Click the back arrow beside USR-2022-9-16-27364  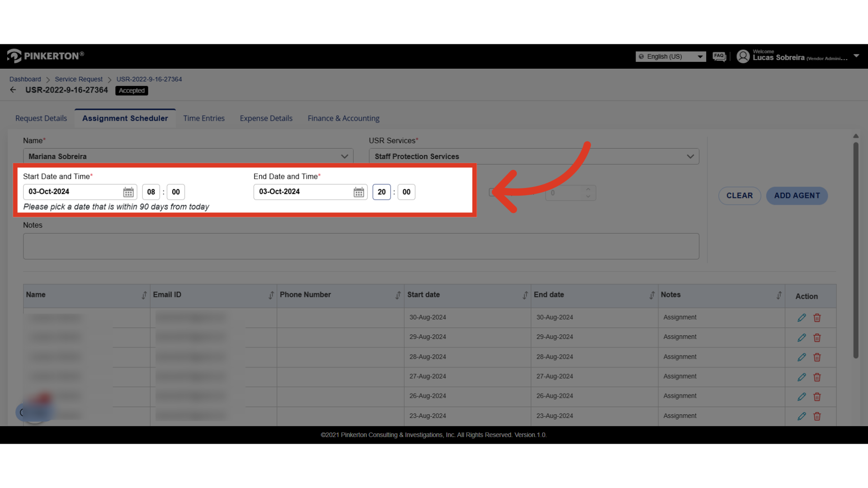point(13,90)
